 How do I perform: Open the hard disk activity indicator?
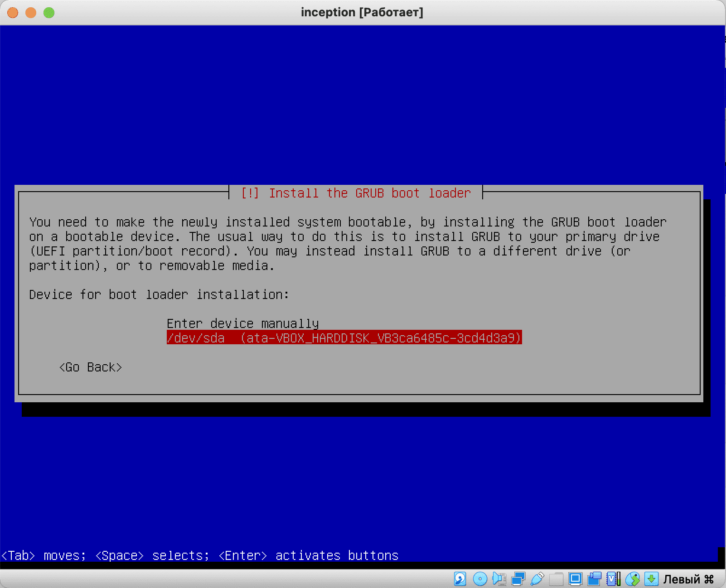tap(460, 578)
